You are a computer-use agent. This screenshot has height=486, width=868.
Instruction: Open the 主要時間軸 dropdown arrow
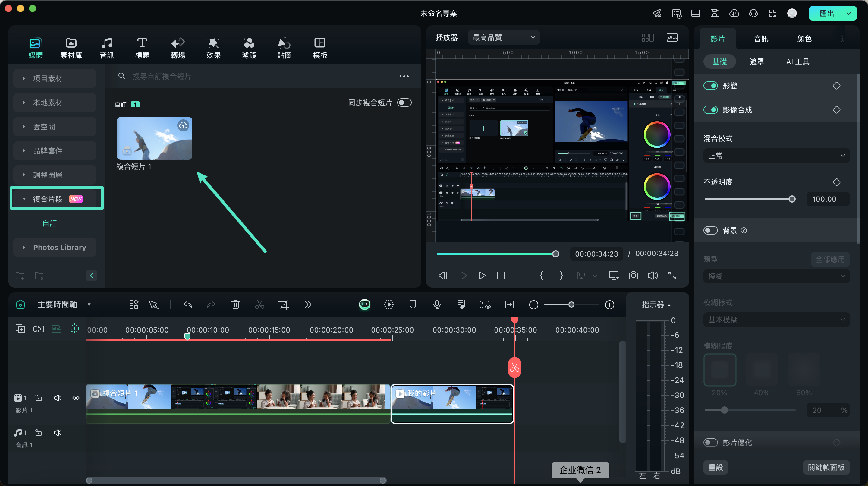(89, 304)
